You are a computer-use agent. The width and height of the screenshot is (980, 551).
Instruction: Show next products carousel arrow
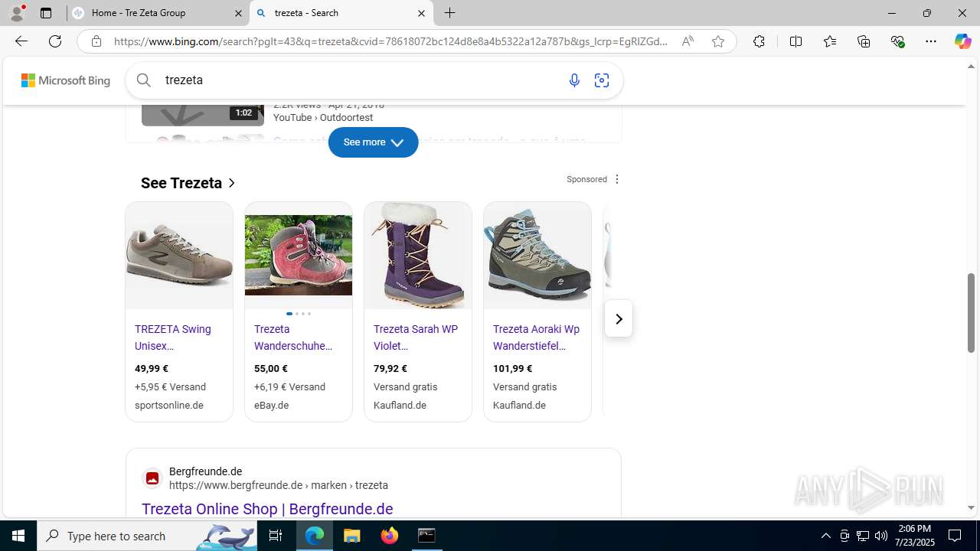click(619, 318)
